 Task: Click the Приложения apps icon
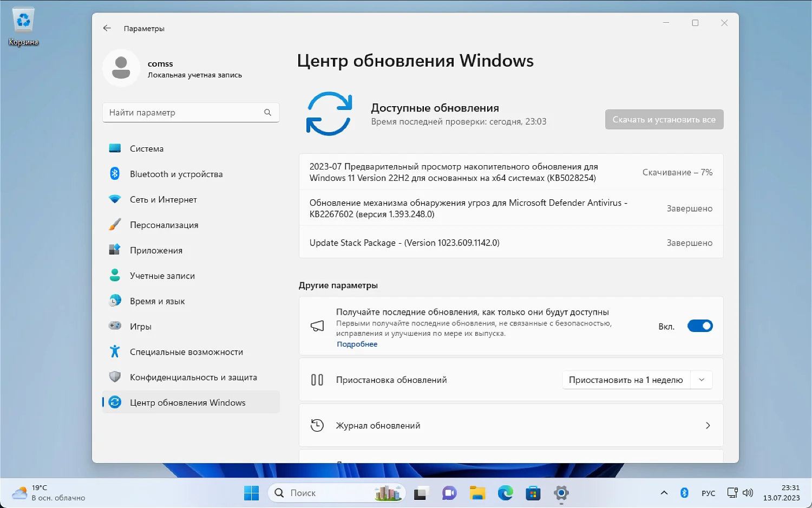coord(115,250)
